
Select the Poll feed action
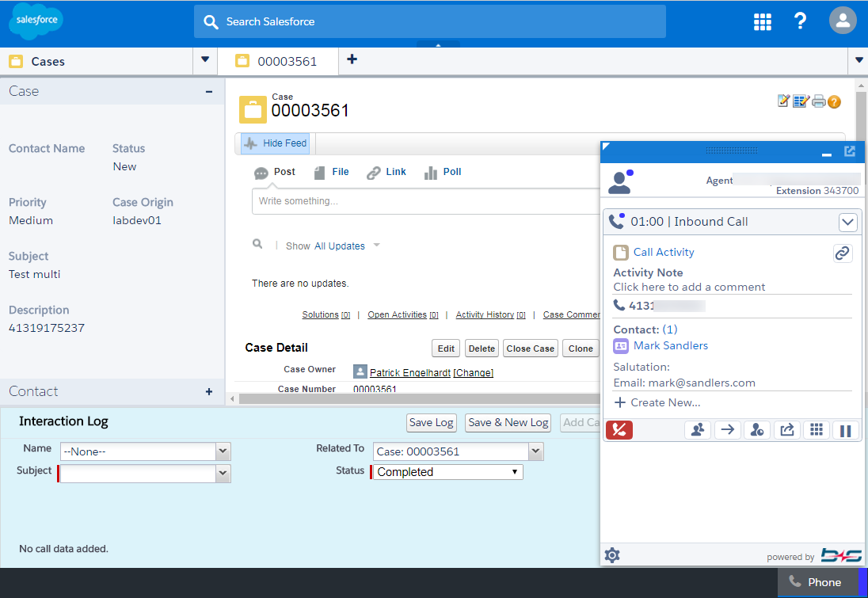click(443, 172)
